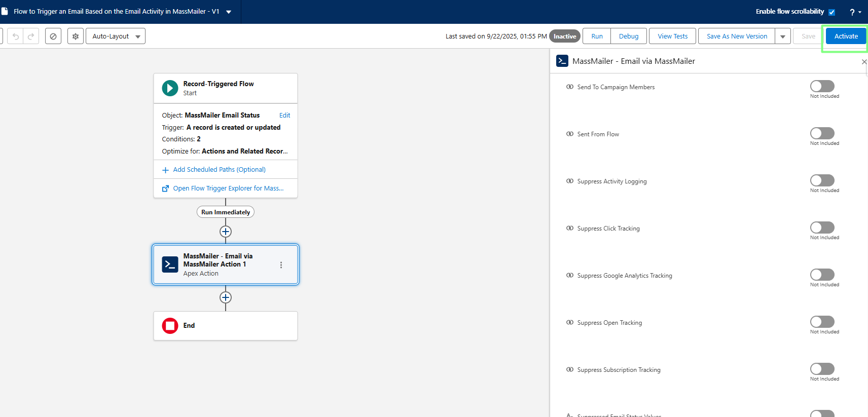Open dropdown arrow next to Save As New Version
Viewport: 868px width, 417px height.
783,36
